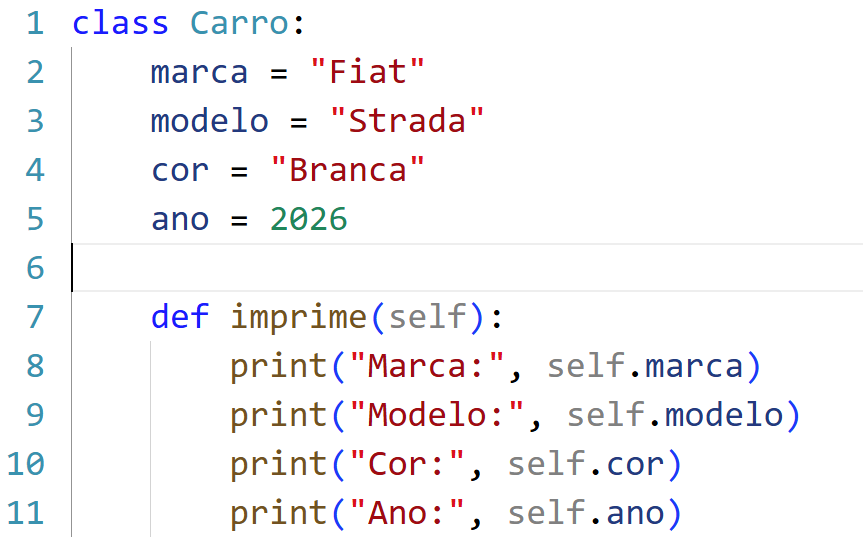Click the marca variable on line 2

coord(199,72)
